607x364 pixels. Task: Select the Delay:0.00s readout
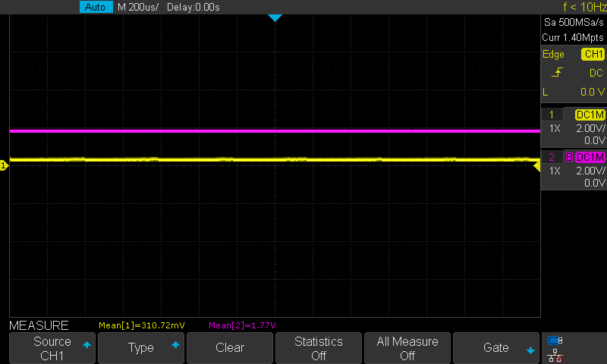193,7
